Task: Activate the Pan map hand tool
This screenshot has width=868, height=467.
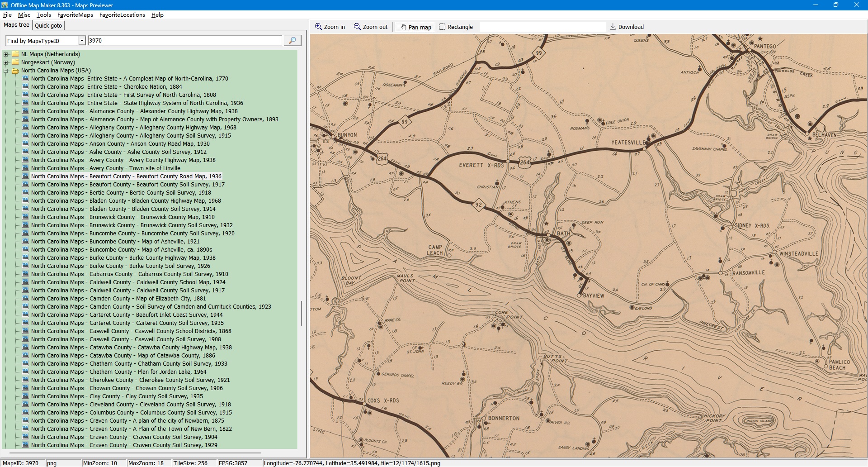Action: click(x=415, y=27)
